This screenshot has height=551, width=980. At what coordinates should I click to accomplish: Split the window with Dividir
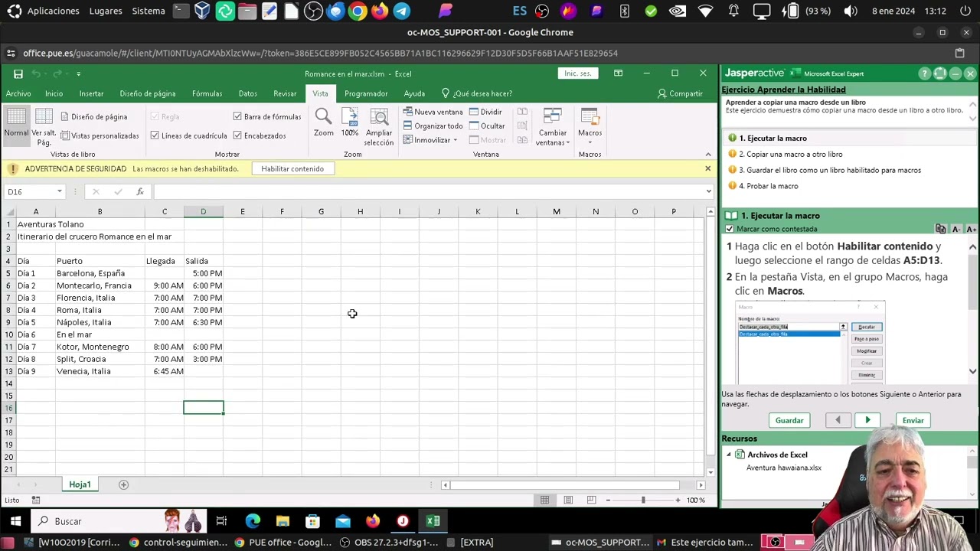tap(485, 112)
